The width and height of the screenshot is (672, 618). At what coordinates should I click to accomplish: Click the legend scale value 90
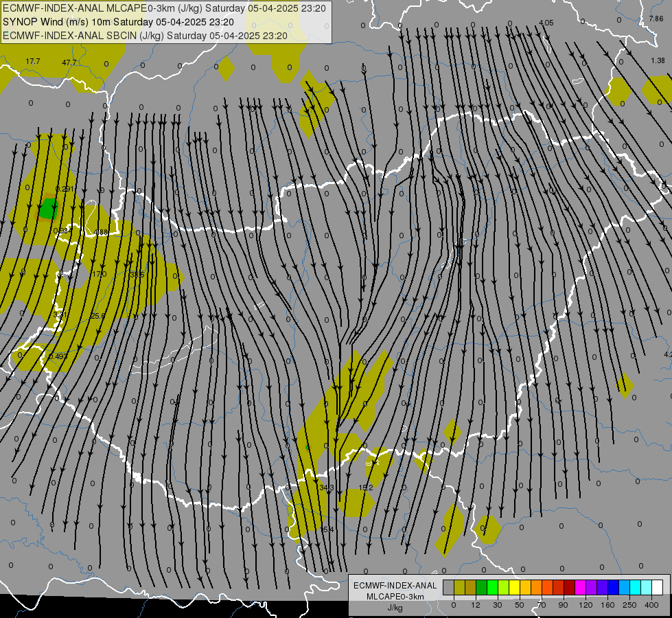coord(563,605)
